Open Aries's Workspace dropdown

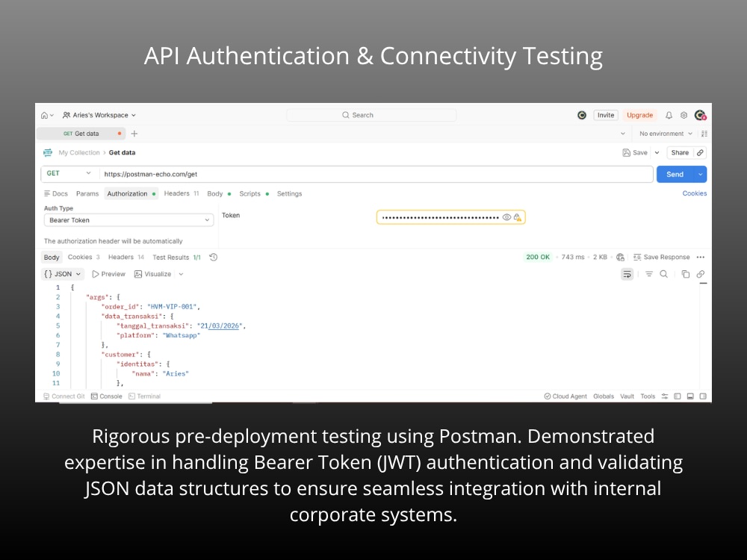[x=99, y=115]
